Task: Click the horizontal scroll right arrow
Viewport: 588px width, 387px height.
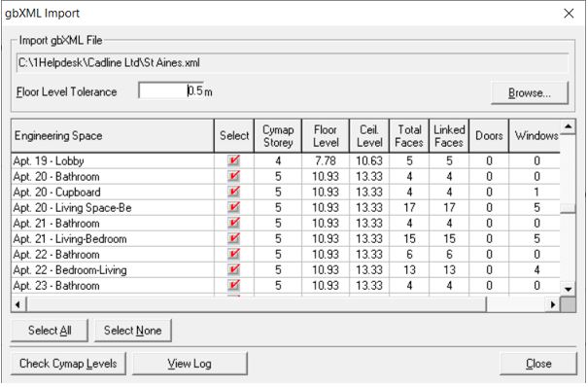Action: tap(553, 304)
